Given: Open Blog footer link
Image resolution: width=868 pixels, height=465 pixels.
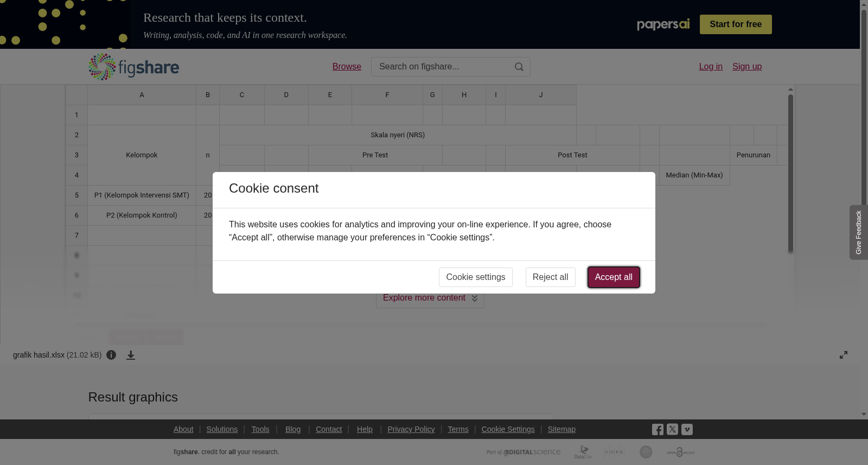Looking at the screenshot, I should coord(293,429).
